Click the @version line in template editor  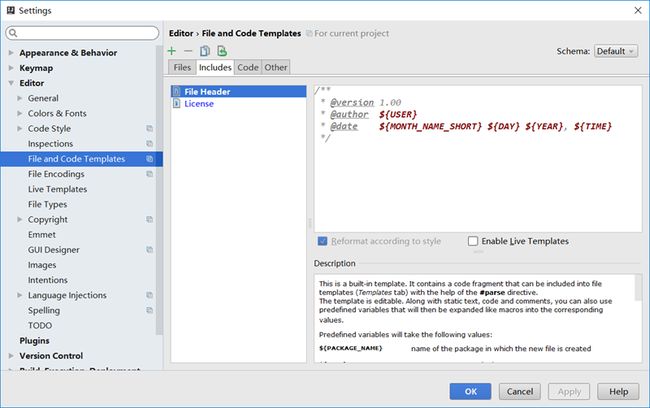coord(361,102)
